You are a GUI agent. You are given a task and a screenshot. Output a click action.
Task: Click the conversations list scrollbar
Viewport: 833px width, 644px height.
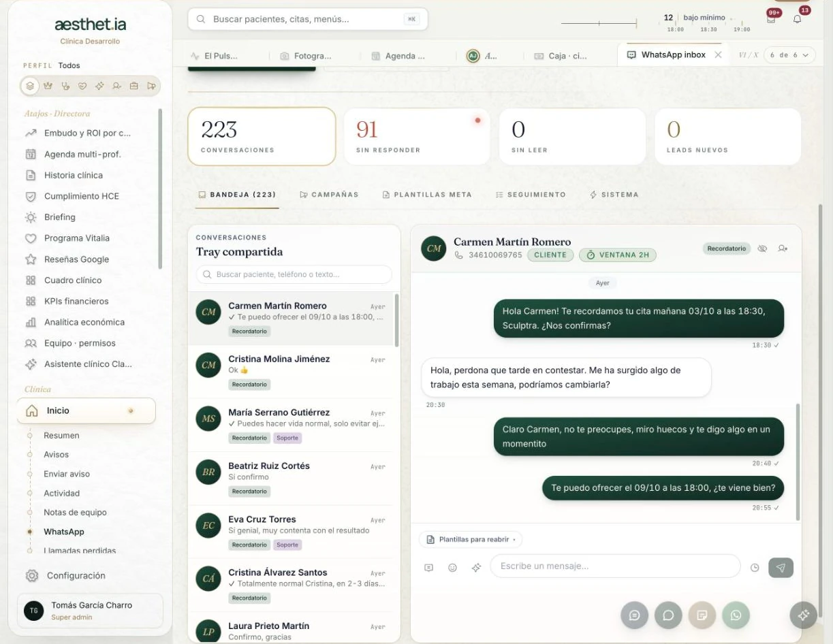397,320
